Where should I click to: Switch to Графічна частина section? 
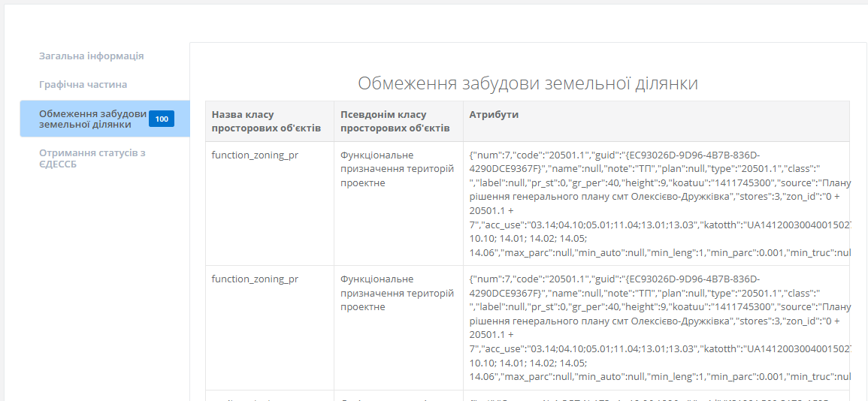click(x=83, y=85)
